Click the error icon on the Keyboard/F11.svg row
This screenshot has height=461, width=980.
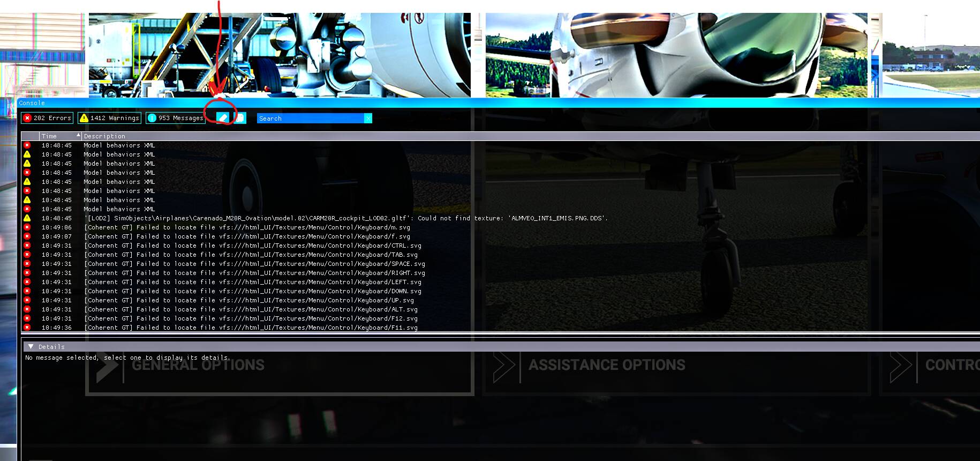pos(27,328)
